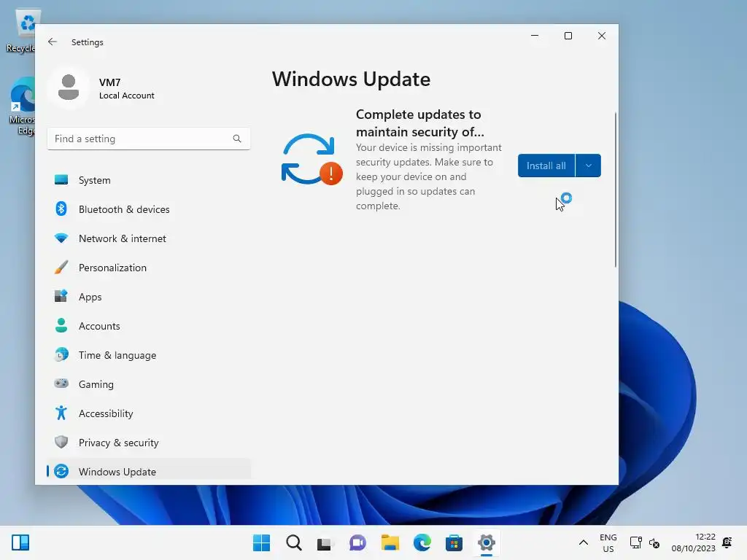Open Bluetooth & devices settings
Screen dimensions: 747x560
[x=149, y=209]
